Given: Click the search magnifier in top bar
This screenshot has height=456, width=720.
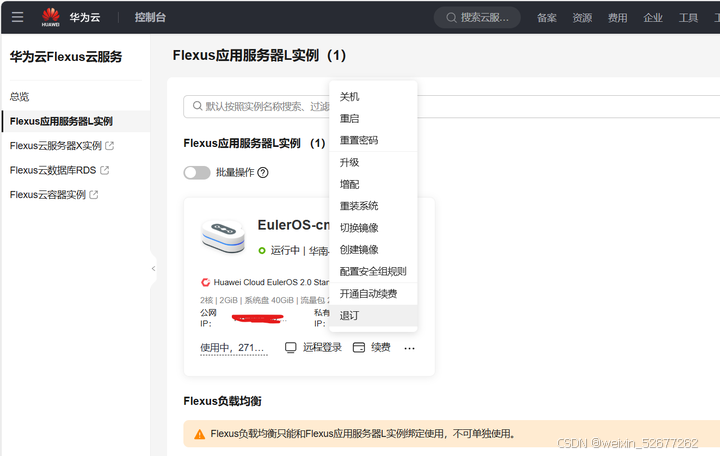Looking at the screenshot, I should 451,17.
